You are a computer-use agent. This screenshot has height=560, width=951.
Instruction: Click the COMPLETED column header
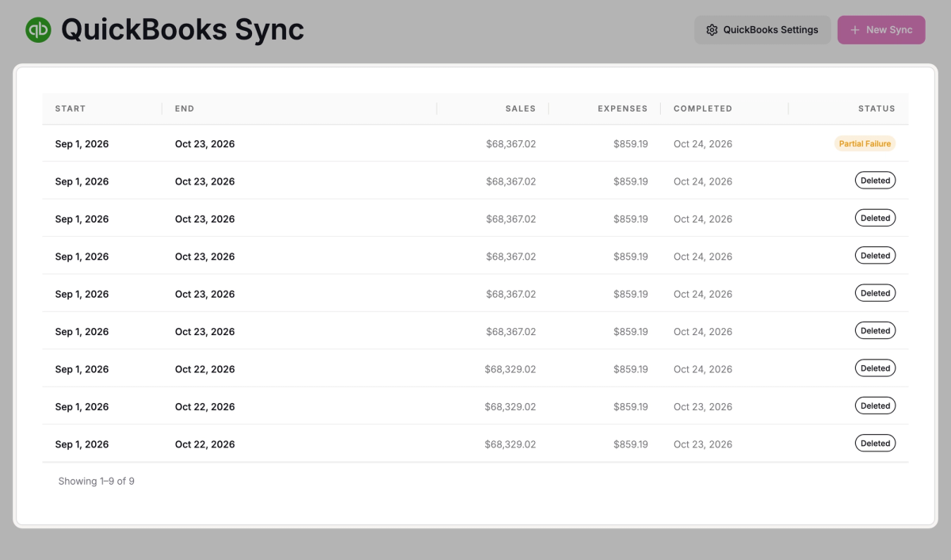pos(703,109)
